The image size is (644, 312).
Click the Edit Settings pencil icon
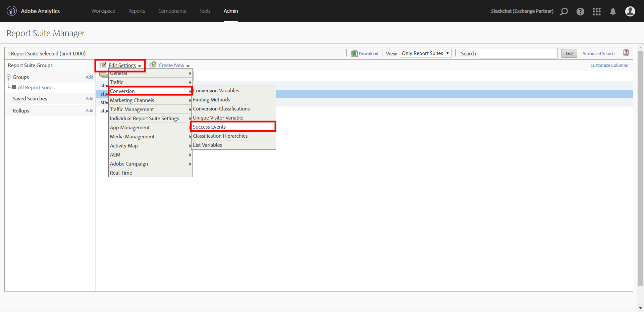(x=103, y=65)
